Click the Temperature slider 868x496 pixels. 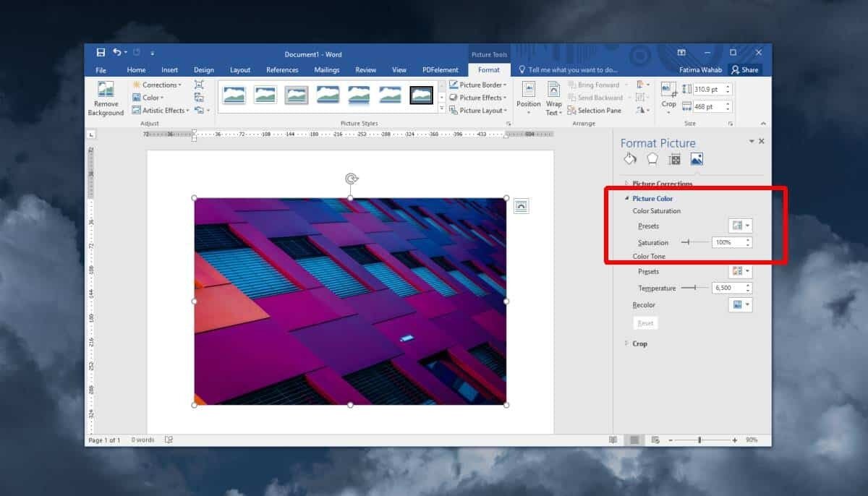[x=695, y=288]
